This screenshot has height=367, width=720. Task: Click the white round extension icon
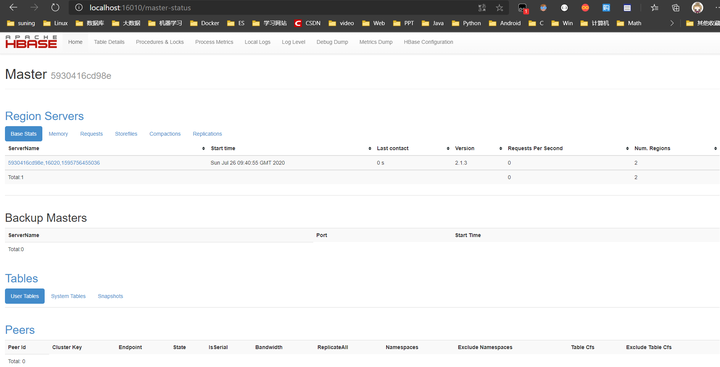(564, 7)
